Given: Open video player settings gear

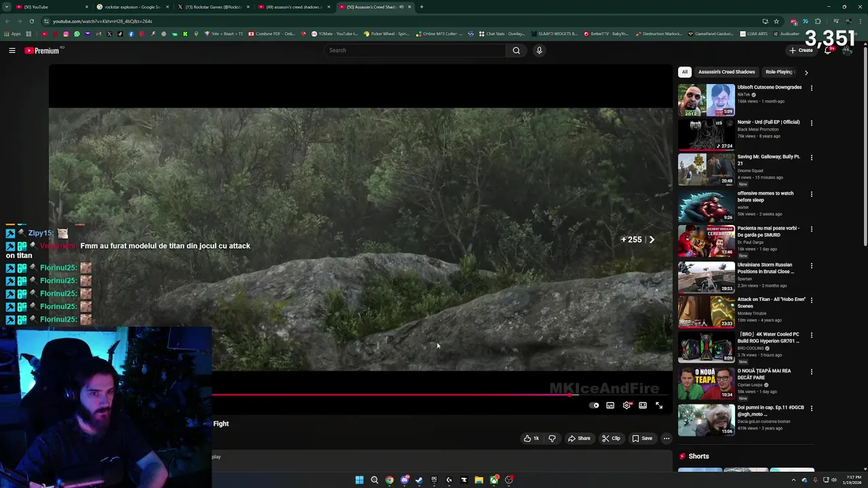Looking at the screenshot, I should pyautogui.click(x=627, y=405).
